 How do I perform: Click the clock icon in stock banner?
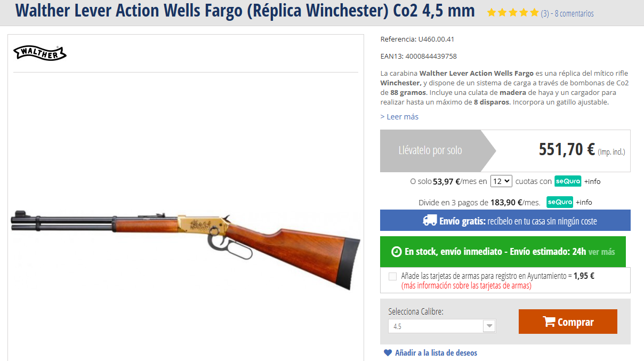pos(397,252)
